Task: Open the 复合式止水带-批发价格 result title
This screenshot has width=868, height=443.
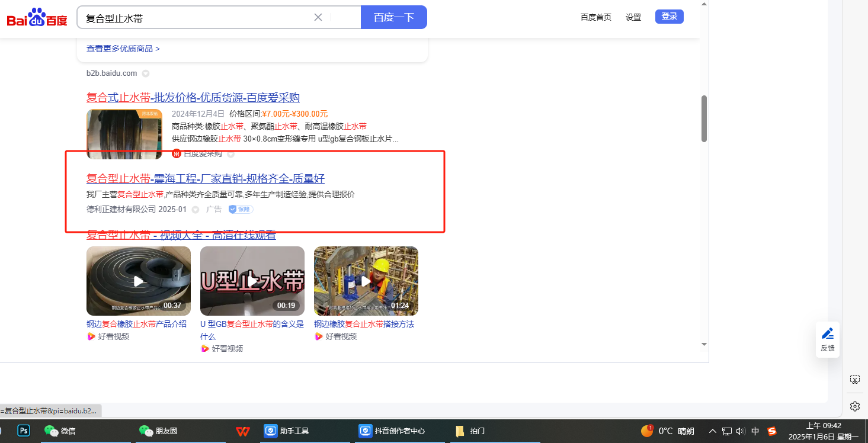Action: (193, 97)
